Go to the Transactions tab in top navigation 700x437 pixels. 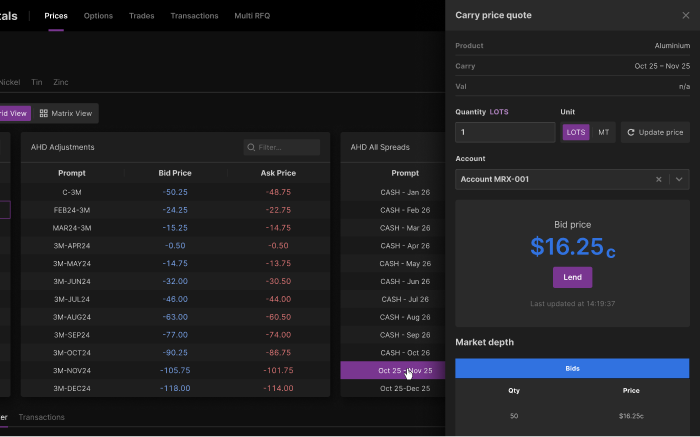[x=194, y=16]
